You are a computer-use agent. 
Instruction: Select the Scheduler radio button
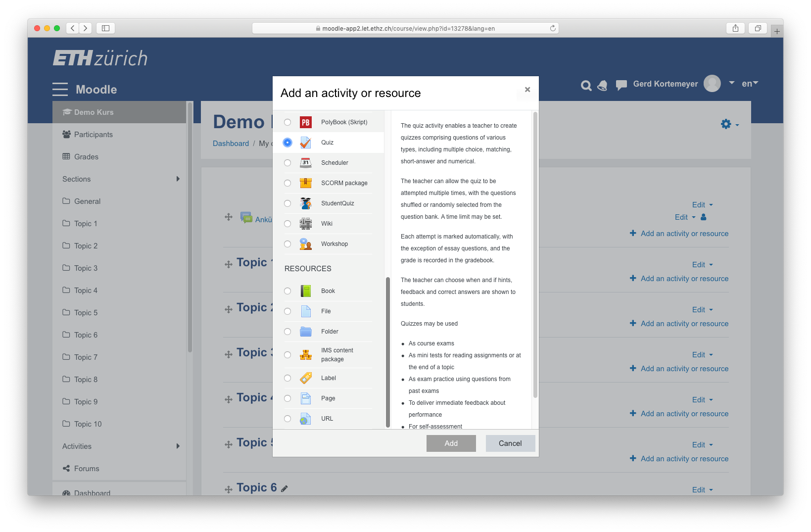[287, 163]
